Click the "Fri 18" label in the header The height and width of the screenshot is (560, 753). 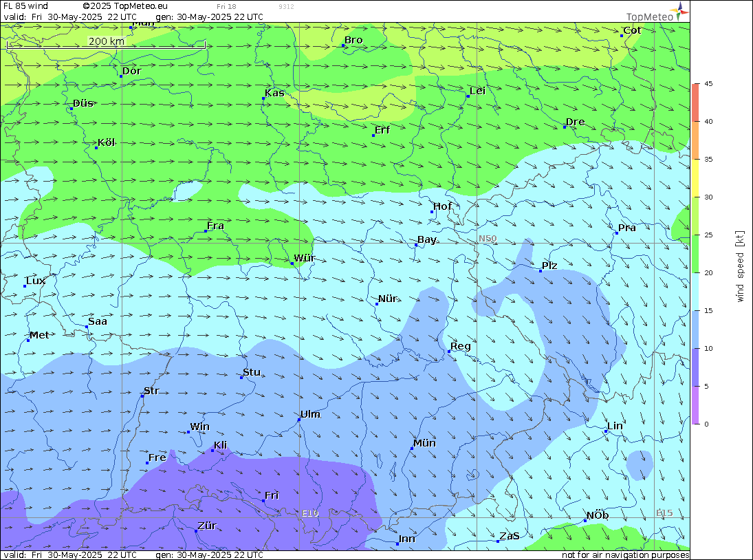click(226, 6)
